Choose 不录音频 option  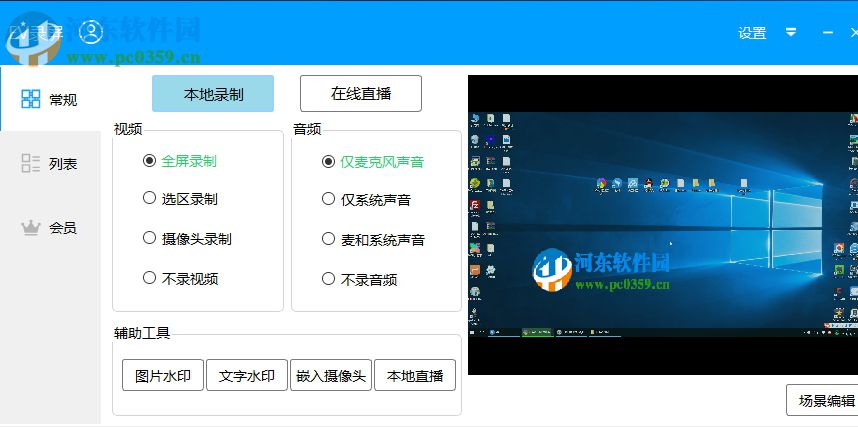point(359,279)
